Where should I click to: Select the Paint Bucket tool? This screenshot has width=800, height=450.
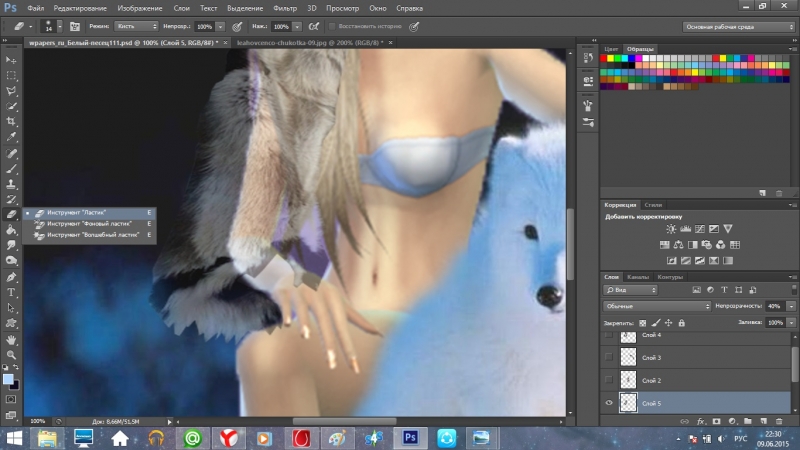pos(11,230)
